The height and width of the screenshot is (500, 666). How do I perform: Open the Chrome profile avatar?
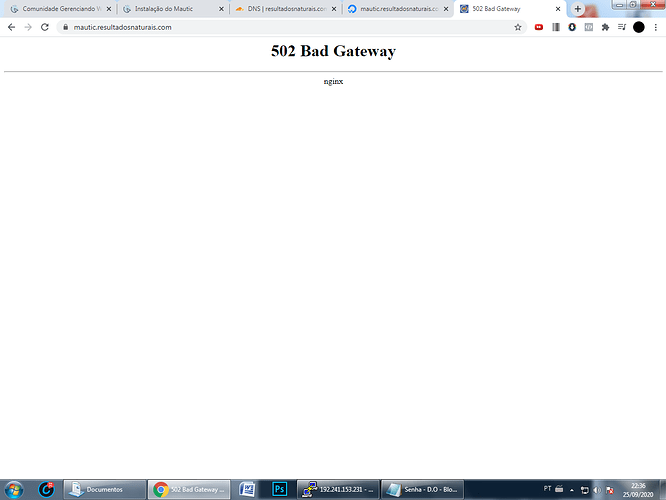pos(639,27)
